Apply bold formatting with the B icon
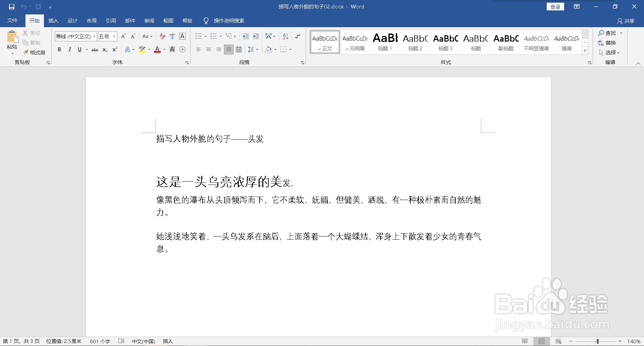The width and height of the screenshot is (644, 346). pos(59,49)
